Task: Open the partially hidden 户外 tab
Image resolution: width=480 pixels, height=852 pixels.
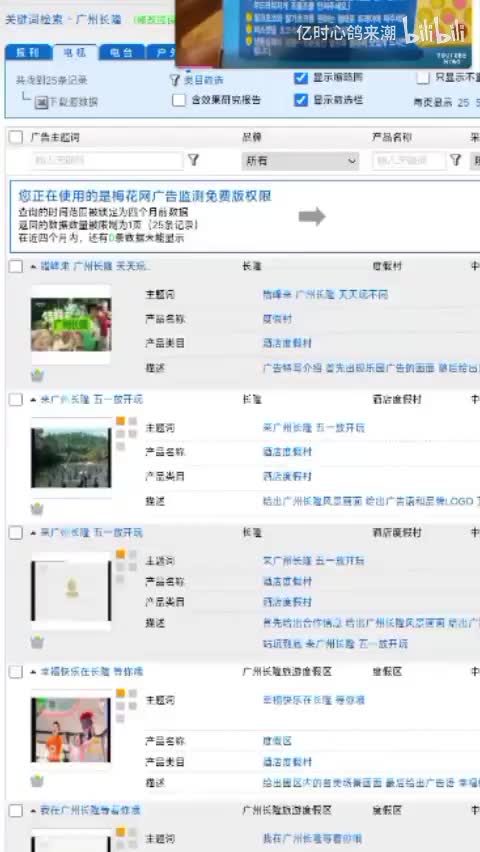Action: [161, 53]
